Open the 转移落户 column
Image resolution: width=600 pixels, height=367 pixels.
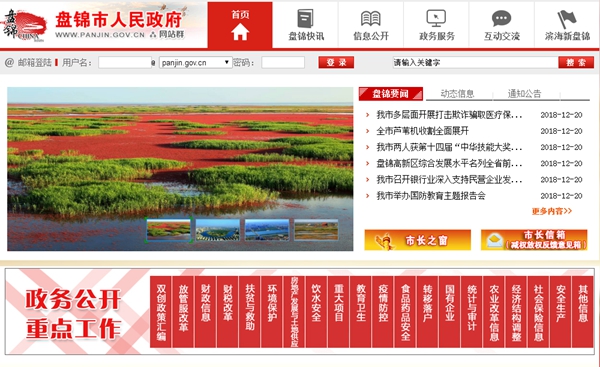tap(427, 312)
